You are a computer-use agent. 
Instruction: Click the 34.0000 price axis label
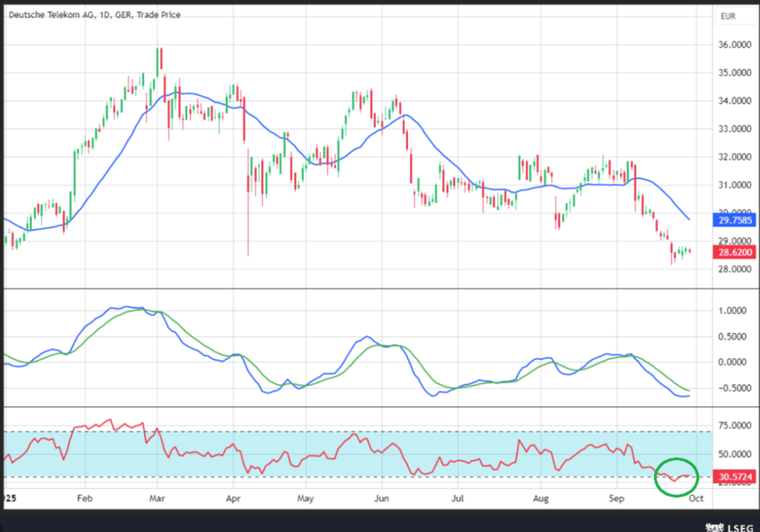pos(735,101)
